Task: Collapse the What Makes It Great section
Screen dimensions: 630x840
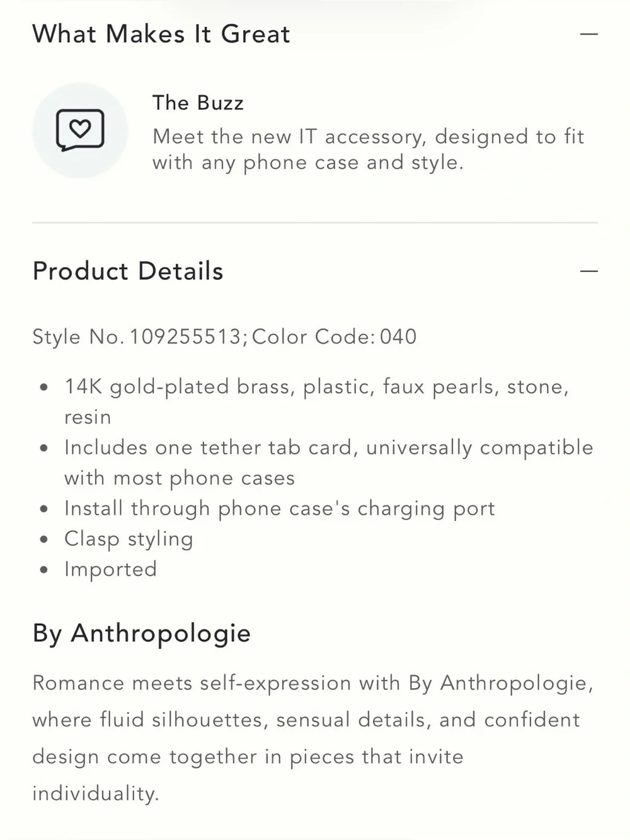Action: 588,34
